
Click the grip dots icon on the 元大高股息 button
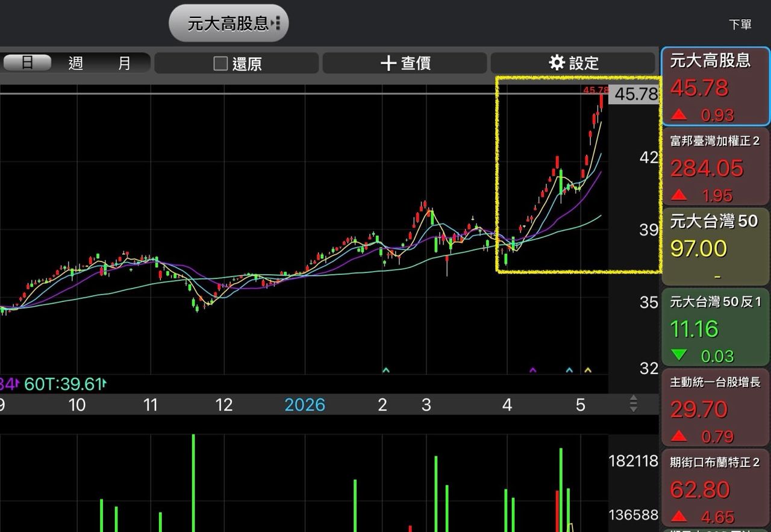pyautogui.click(x=276, y=23)
